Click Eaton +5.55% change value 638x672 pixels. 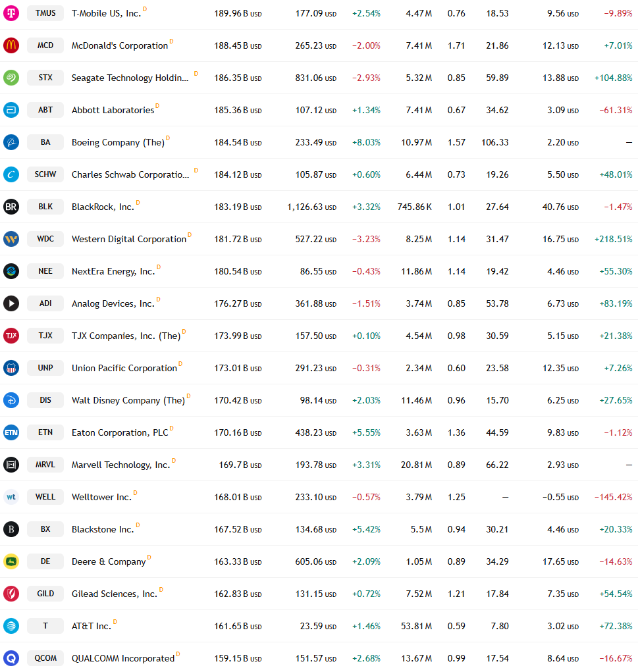(366, 432)
